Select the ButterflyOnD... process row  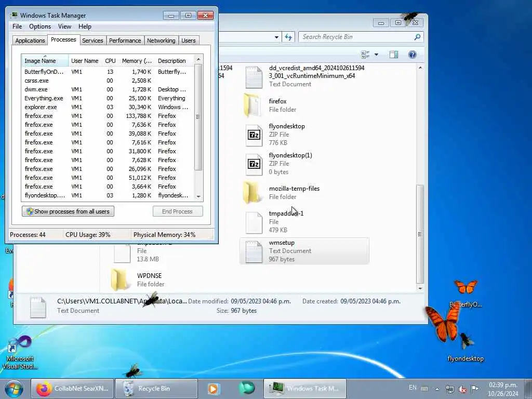[107, 72]
